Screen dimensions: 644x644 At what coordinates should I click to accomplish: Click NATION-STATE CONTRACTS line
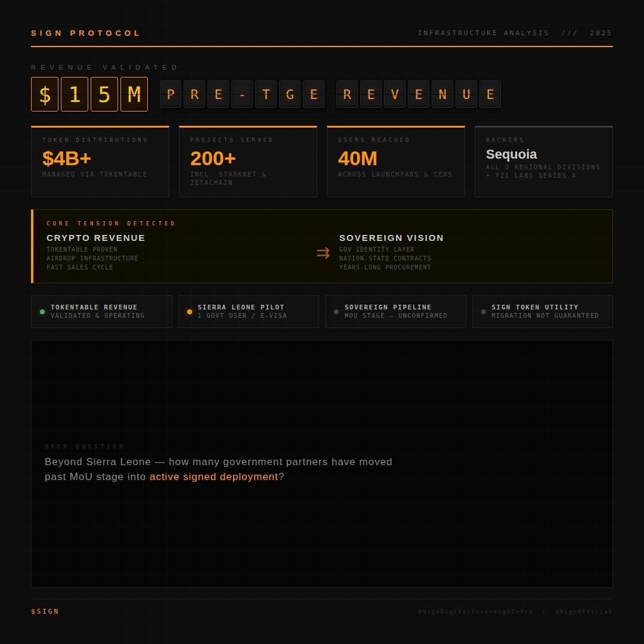coord(385,258)
